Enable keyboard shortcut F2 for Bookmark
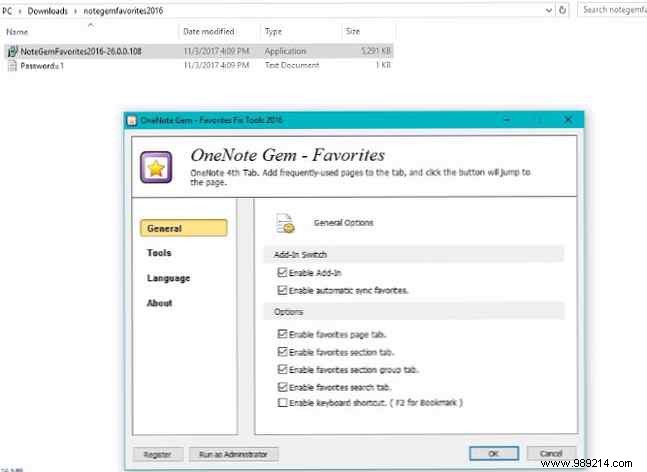 (x=282, y=402)
